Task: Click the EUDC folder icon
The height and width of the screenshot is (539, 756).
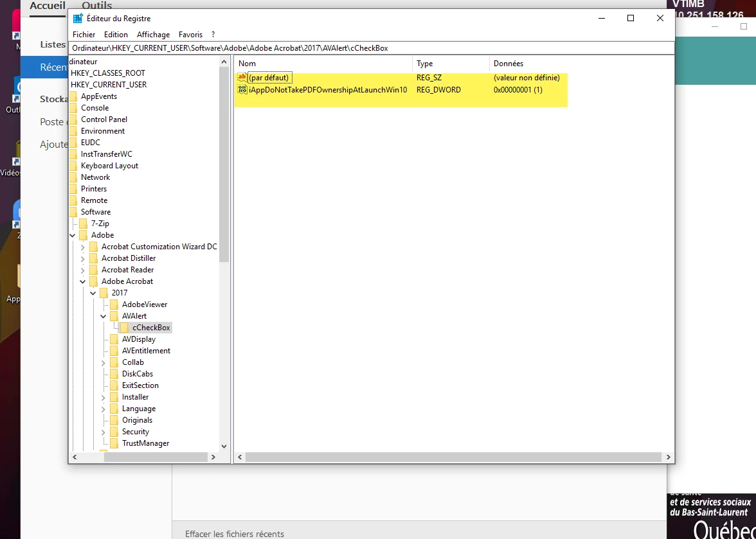Action: 73,143
